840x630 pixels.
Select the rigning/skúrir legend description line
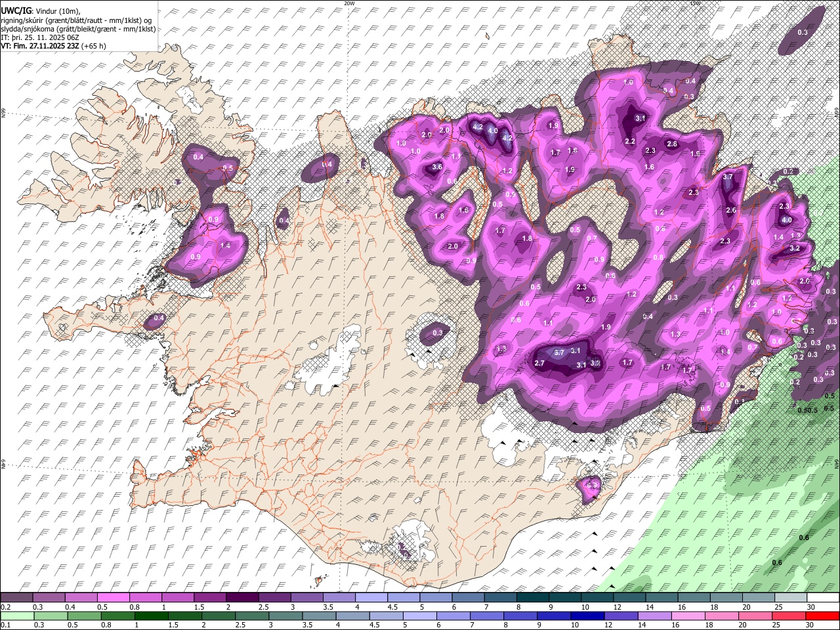76,20
